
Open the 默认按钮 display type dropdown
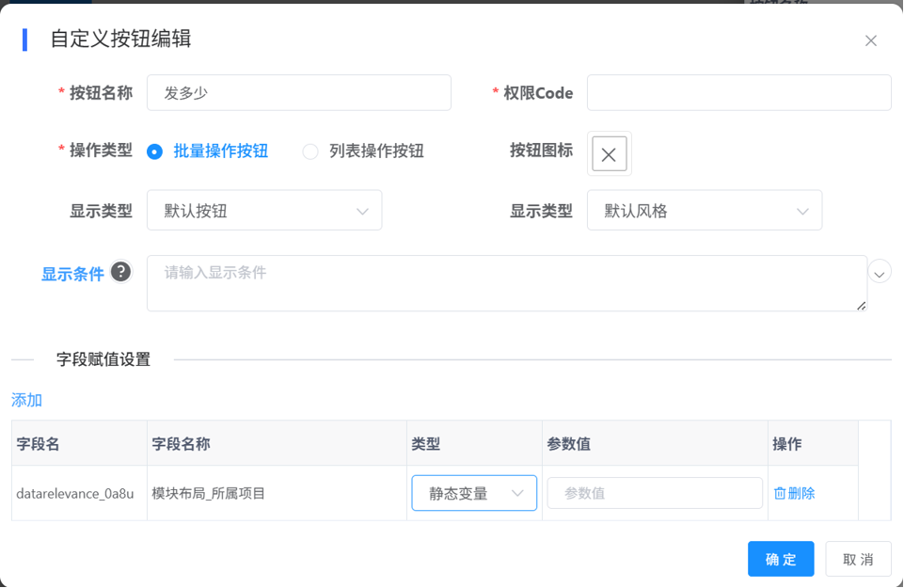coord(264,211)
